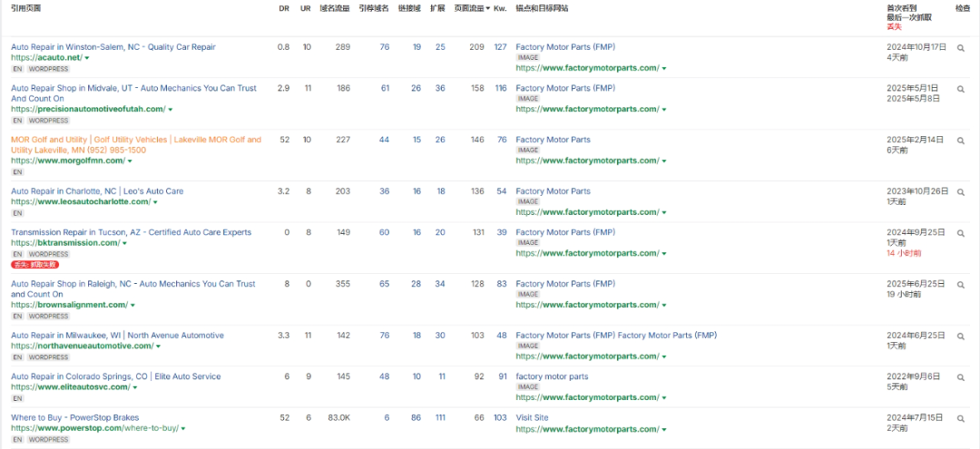
Task: Click the magnifier icon for brownsalignment.com
Action: 961,285
